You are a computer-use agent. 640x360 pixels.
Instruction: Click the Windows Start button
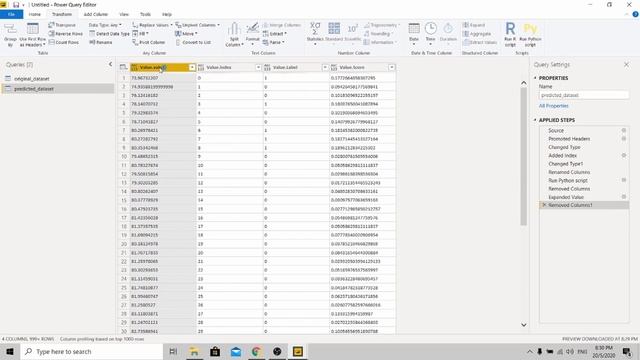coord(10,351)
